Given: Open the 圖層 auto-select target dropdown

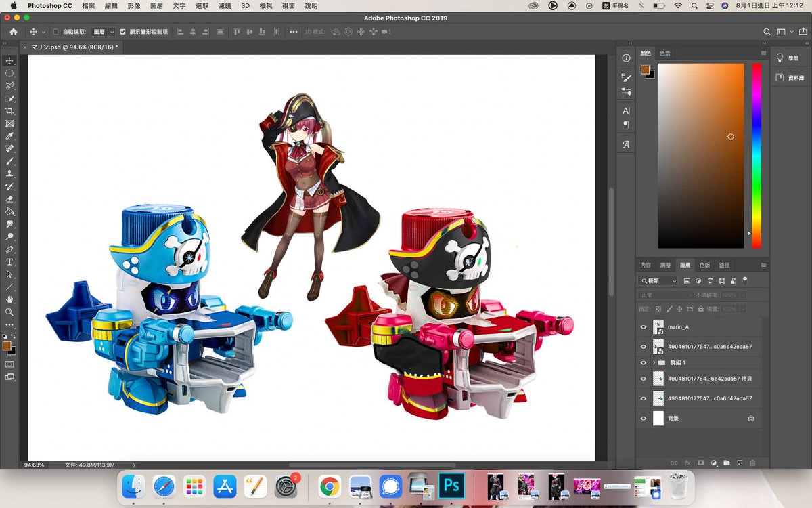Looking at the screenshot, I should click(x=103, y=32).
